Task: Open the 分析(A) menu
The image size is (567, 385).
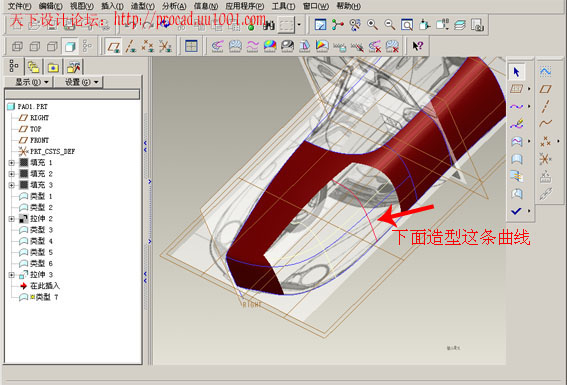Action: click(x=174, y=6)
